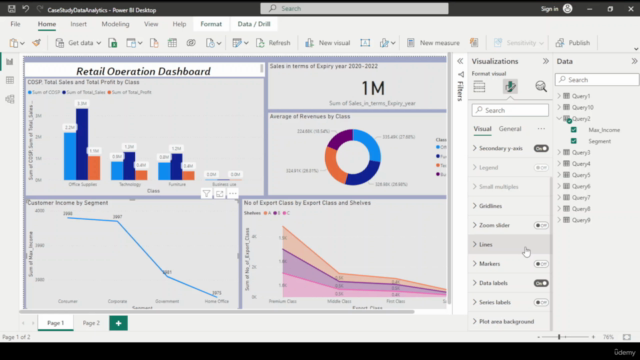Screen dimensions: 640x360
Task: Open the View ribbon tab
Action: click(151, 24)
